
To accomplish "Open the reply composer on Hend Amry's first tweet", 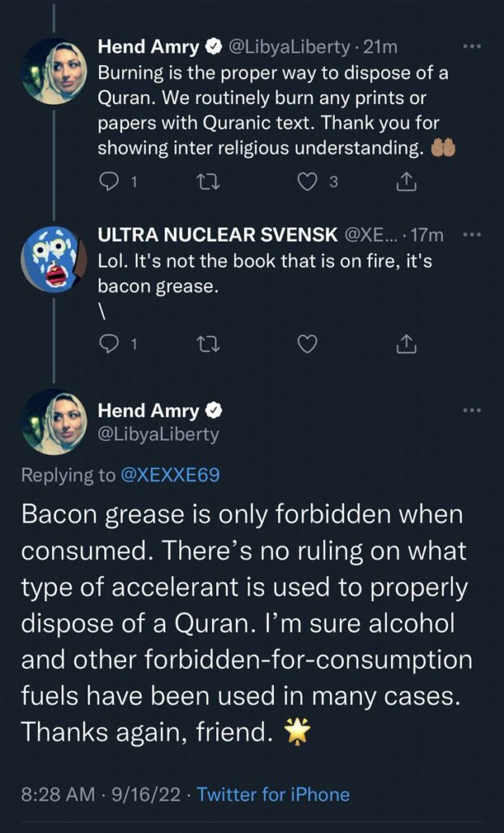I will 108,181.
